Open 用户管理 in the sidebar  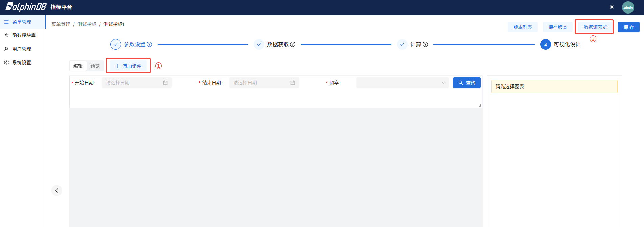(x=22, y=49)
